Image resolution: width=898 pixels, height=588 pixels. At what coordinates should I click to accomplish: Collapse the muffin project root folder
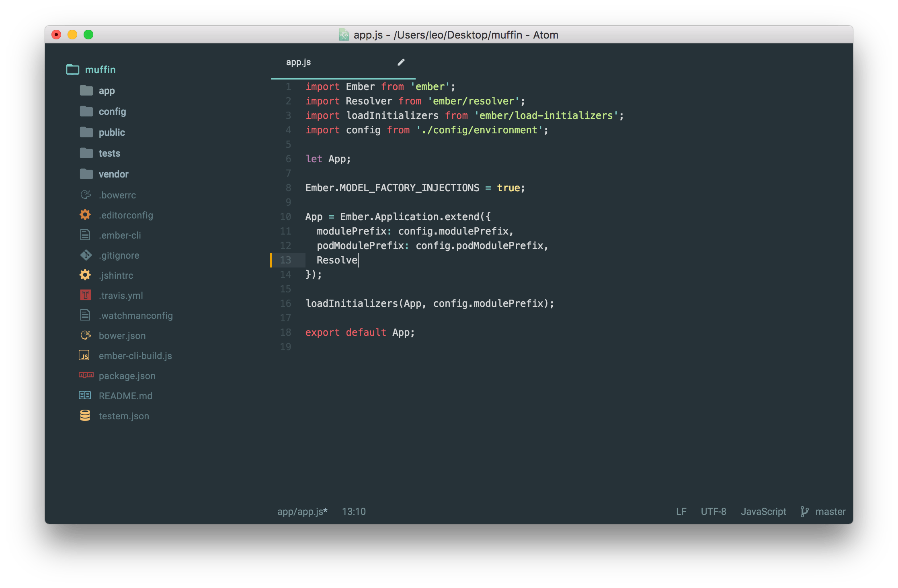coord(100,70)
